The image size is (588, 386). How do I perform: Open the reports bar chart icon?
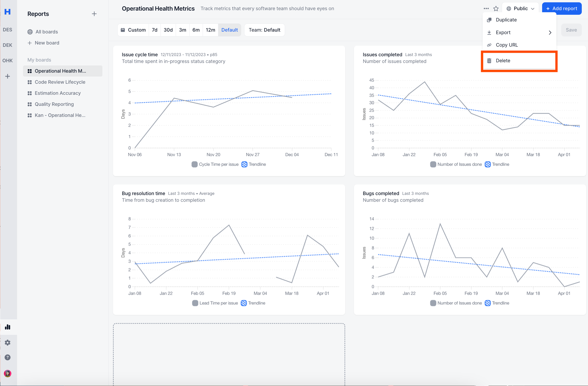click(x=8, y=327)
